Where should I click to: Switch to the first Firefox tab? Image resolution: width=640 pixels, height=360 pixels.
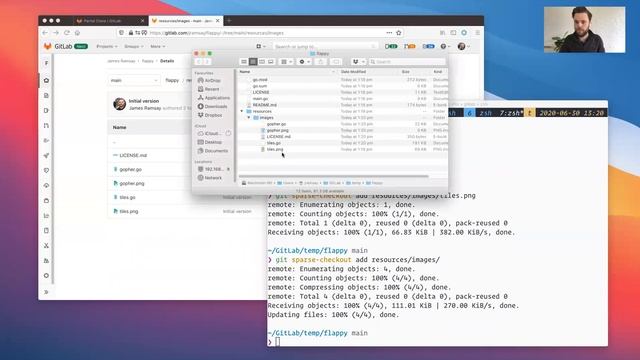pos(110,20)
